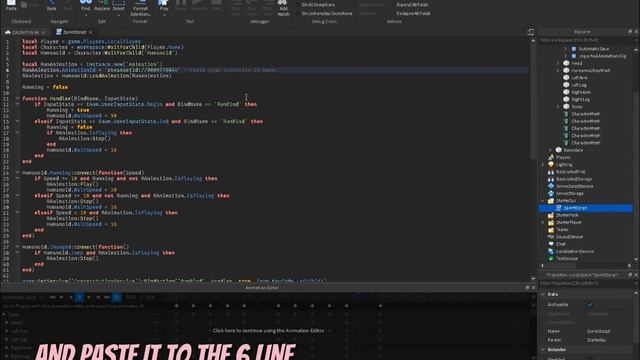Click Collapse All Folds action
Screen dimensions: 640x360
413,13
